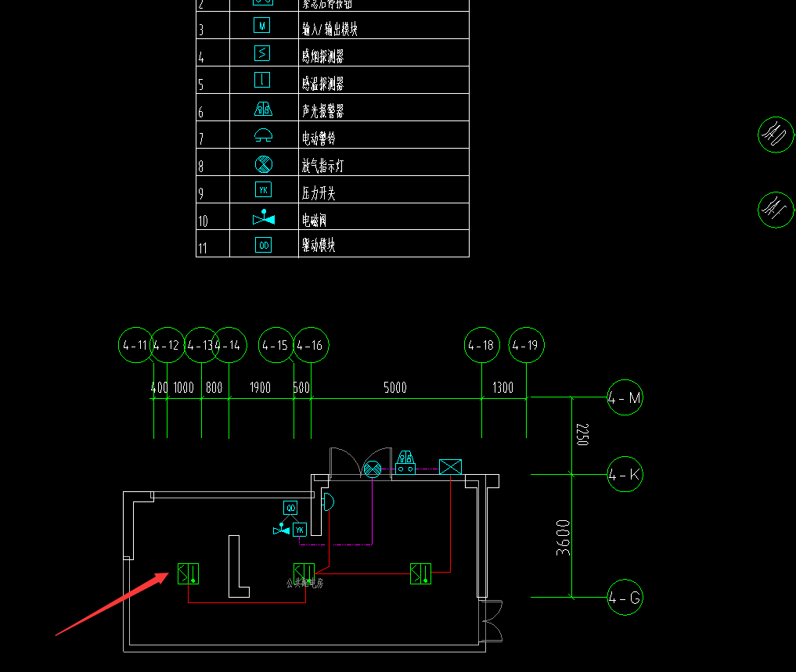
Task: Pick the cyan crossed box above the wall
Action: 450,467
